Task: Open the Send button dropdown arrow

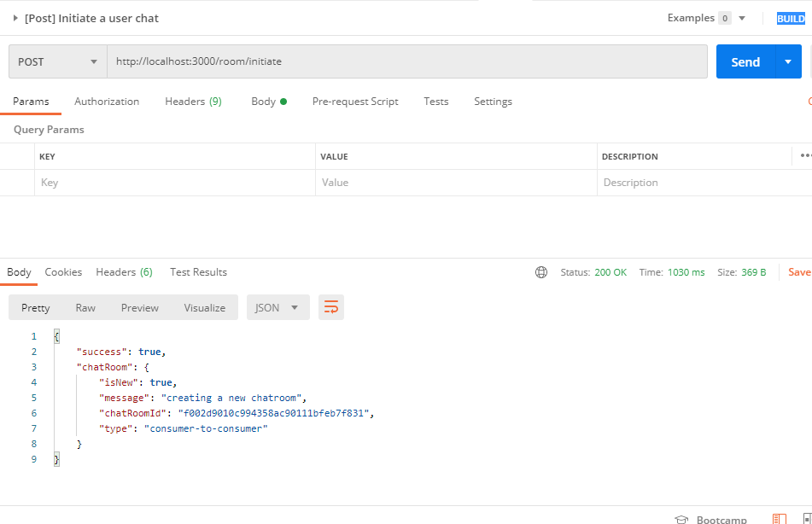Action: tap(788, 61)
